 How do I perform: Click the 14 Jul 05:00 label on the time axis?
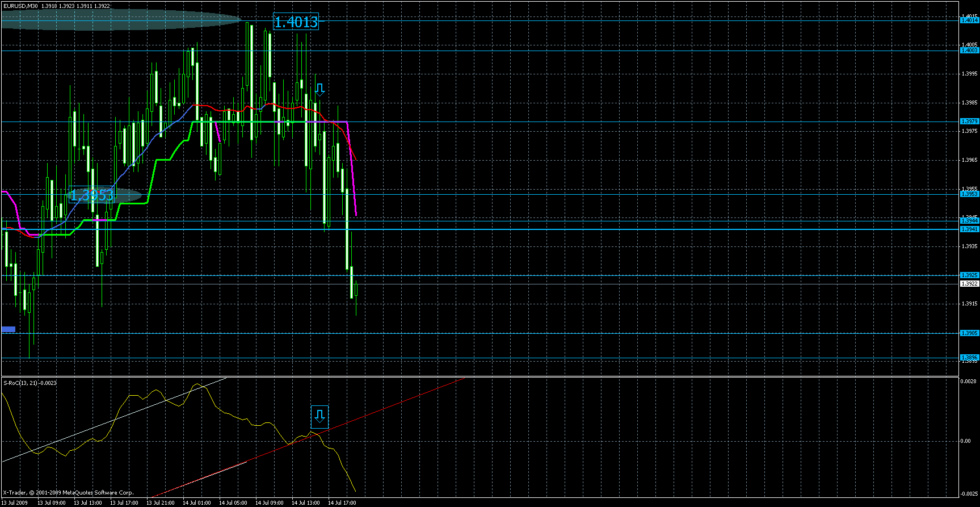tap(233, 503)
